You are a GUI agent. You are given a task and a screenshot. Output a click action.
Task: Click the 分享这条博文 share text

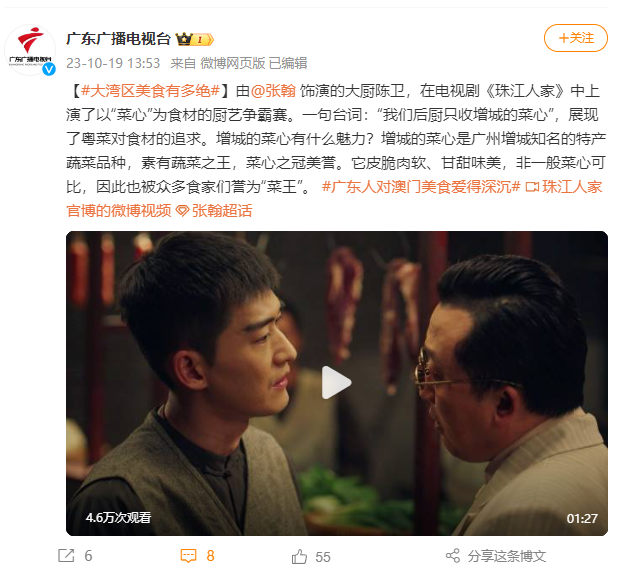[x=507, y=556]
